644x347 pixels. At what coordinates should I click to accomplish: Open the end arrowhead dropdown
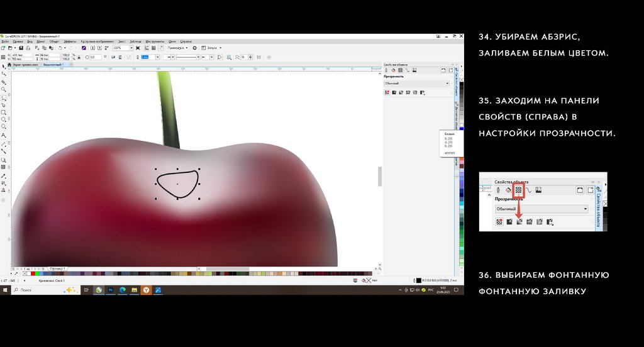tap(211, 57)
